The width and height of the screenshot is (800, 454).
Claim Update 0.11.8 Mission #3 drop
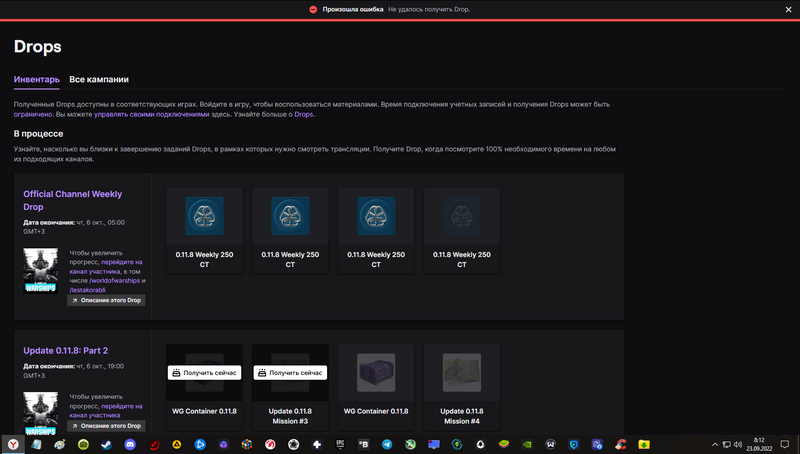290,373
